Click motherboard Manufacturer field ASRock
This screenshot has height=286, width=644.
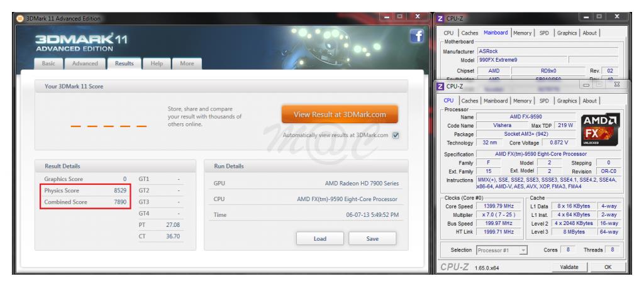[548, 52]
